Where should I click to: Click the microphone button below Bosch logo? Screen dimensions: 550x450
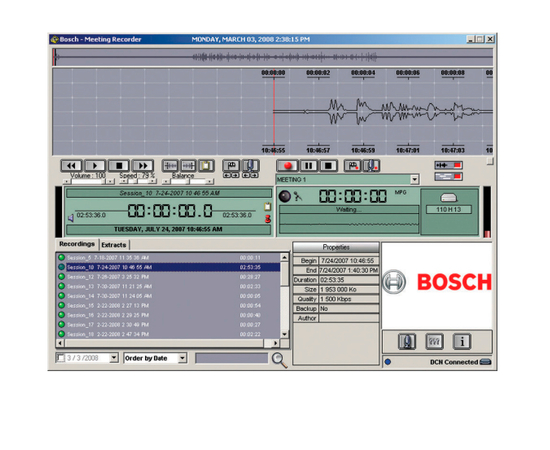(x=407, y=341)
